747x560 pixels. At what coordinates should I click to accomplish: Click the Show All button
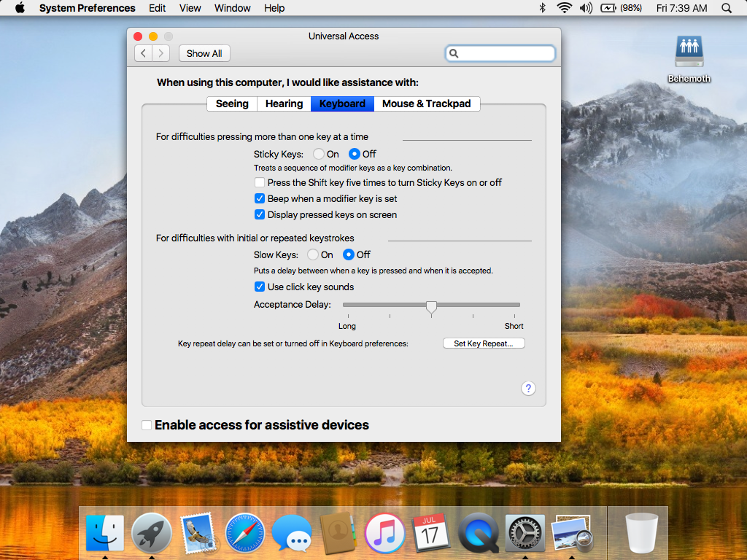coord(204,53)
